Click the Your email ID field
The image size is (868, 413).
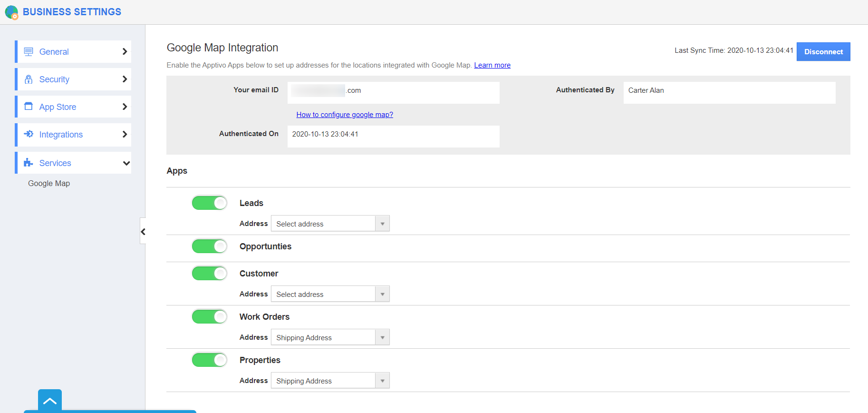394,93
